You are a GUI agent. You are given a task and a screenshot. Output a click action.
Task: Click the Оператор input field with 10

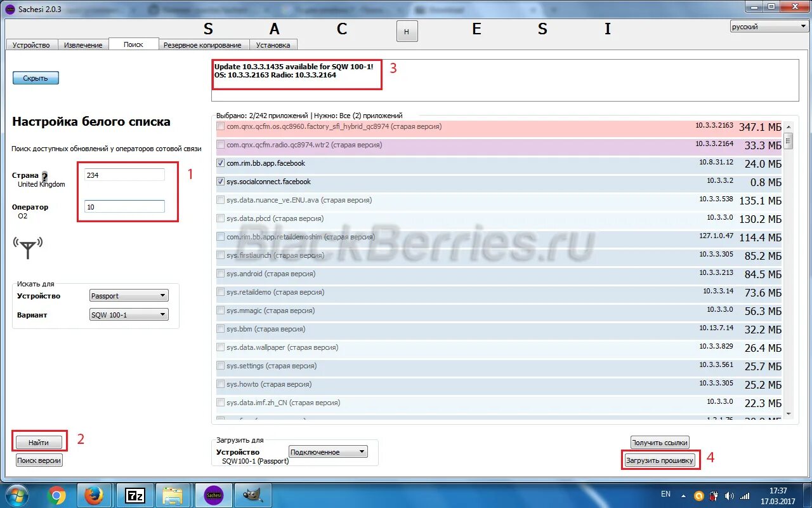[124, 206]
